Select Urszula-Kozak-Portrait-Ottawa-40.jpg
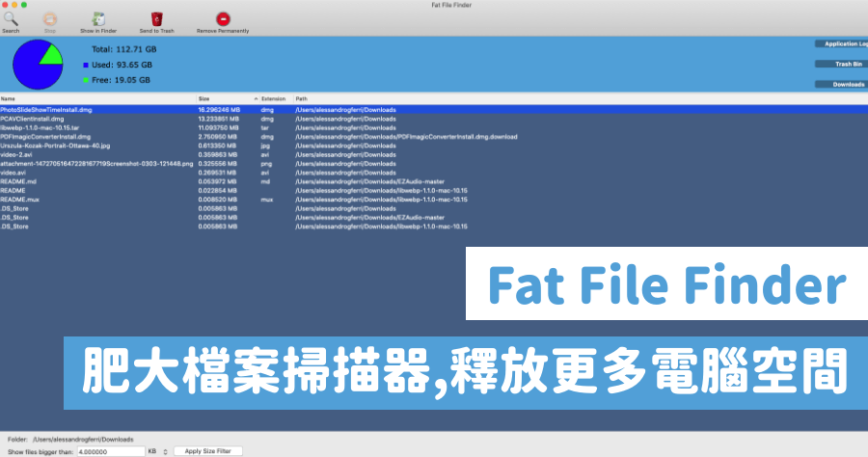 click(55, 146)
